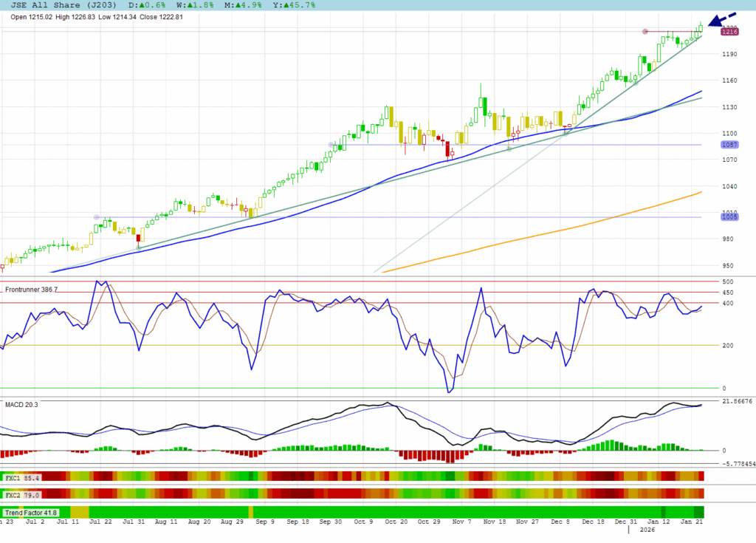Click the MACD 20.3 indicator label
The image size is (756, 543).
tap(21, 404)
